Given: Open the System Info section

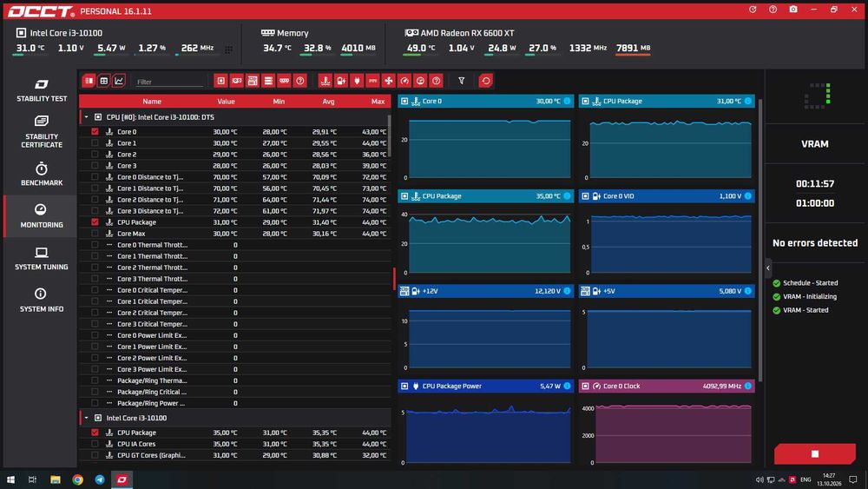Looking at the screenshot, I should [41, 301].
